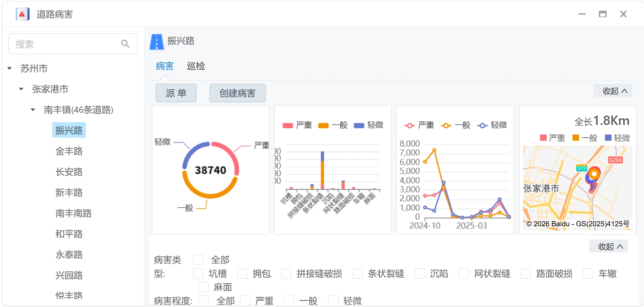This screenshot has width=644, height=307.
Task: Check the 全部 severity checkbox
Action: 204,301
